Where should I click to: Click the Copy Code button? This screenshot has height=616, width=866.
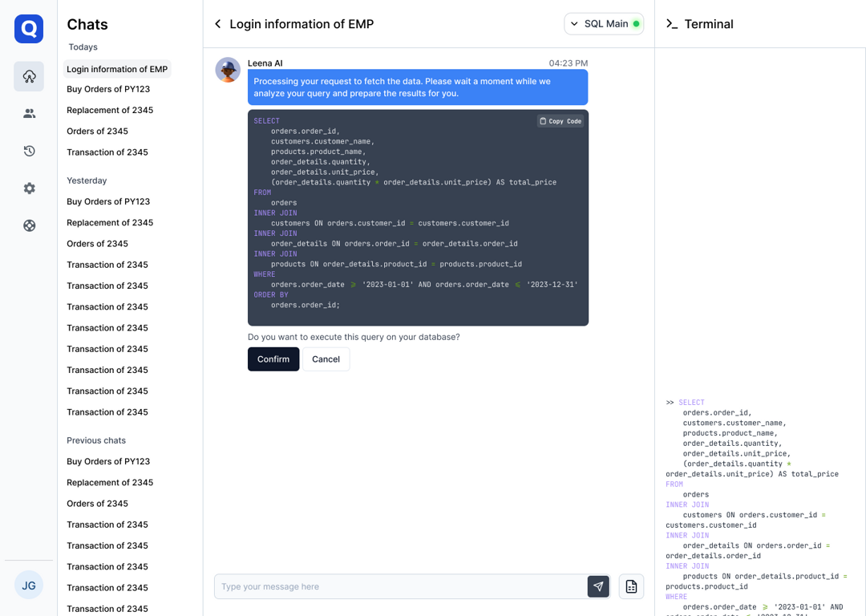[560, 121]
